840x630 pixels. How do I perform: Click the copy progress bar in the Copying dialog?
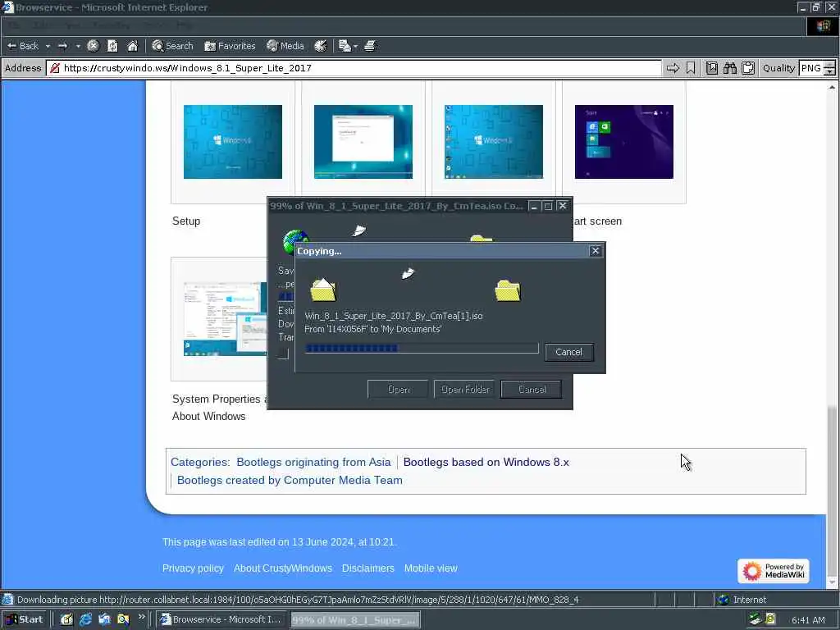pyautogui.click(x=421, y=349)
